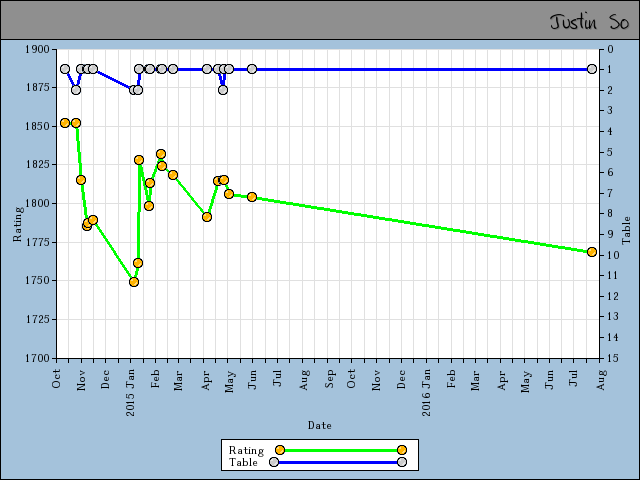This screenshot has height=480, width=640.
Task: Click the "10" table axis tick label
Action: pyautogui.click(x=613, y=255)
